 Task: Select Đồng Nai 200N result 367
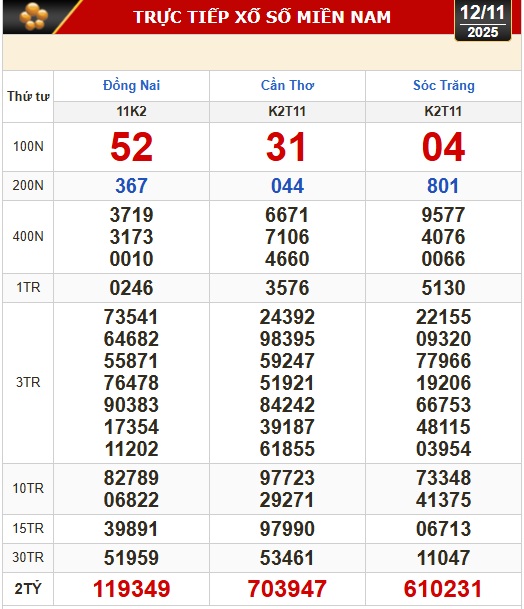click(x=131, y=186)
